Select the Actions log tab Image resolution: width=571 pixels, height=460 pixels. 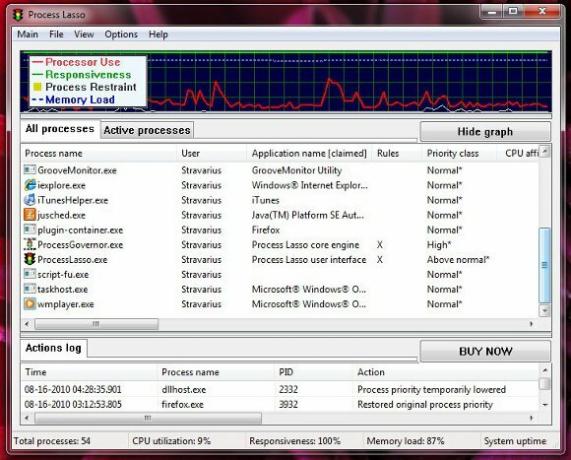(x=54, y=348)
